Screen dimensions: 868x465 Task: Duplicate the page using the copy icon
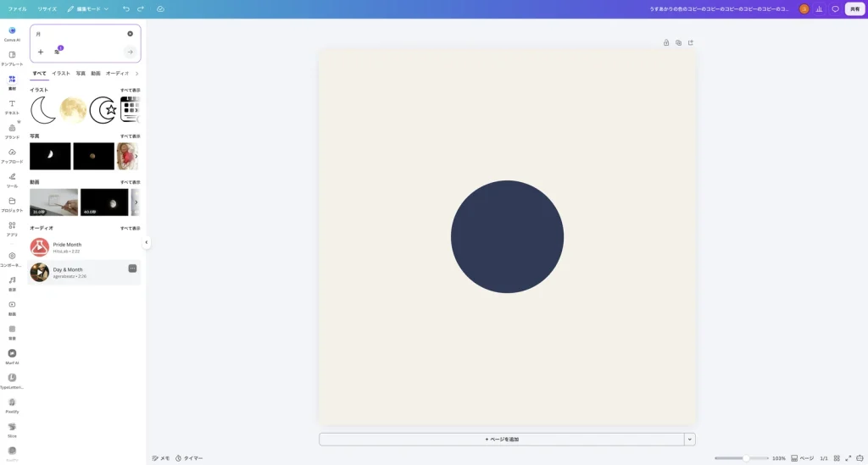coord(678,42)
